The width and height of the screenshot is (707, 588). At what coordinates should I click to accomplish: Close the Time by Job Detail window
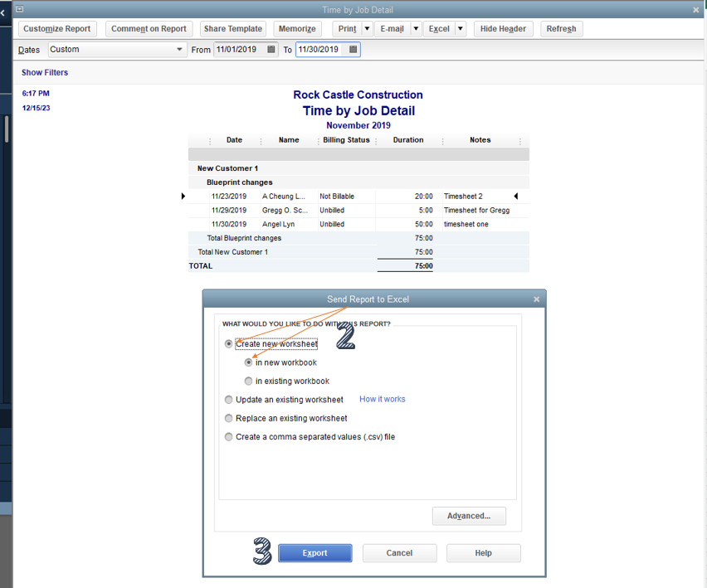click(695, 10)
